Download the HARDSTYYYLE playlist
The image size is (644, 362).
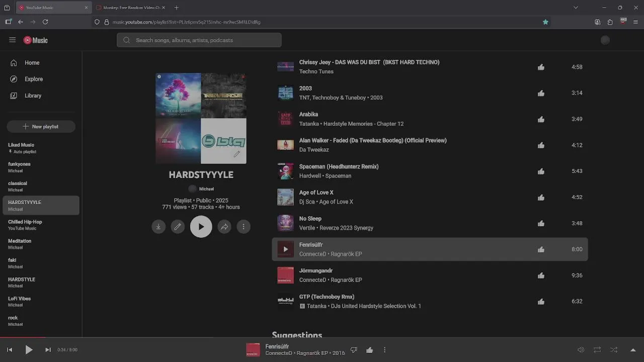click(158, 227)
